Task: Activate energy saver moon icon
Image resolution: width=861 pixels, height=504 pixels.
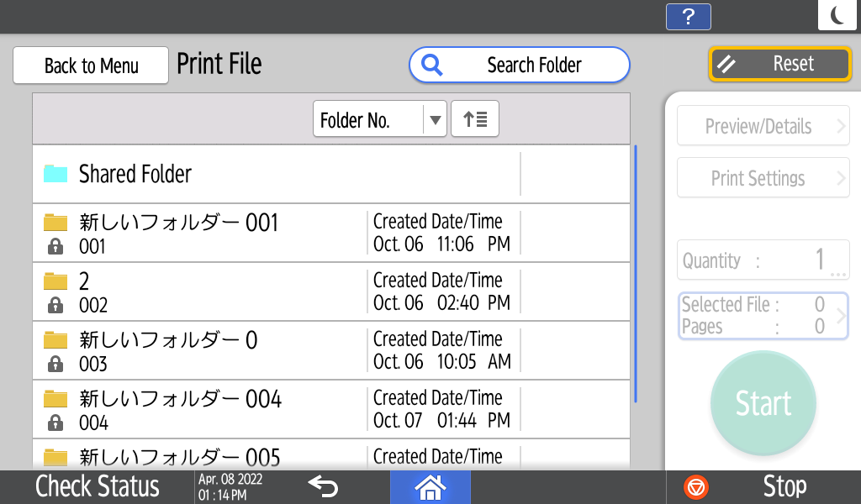Action: click(x=837, y=16)
